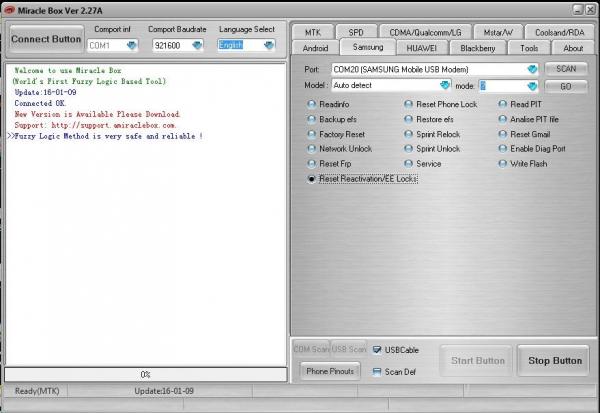
Task: Open the CDMA/Qualcomm/LG tab
Action: click(x=425, y=33)
